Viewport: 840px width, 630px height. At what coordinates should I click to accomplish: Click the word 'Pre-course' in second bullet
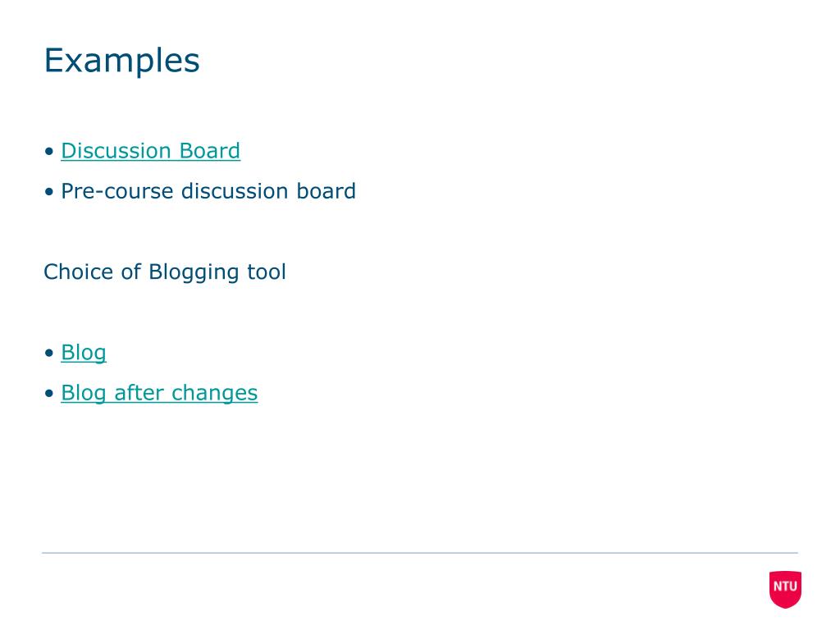116,192
